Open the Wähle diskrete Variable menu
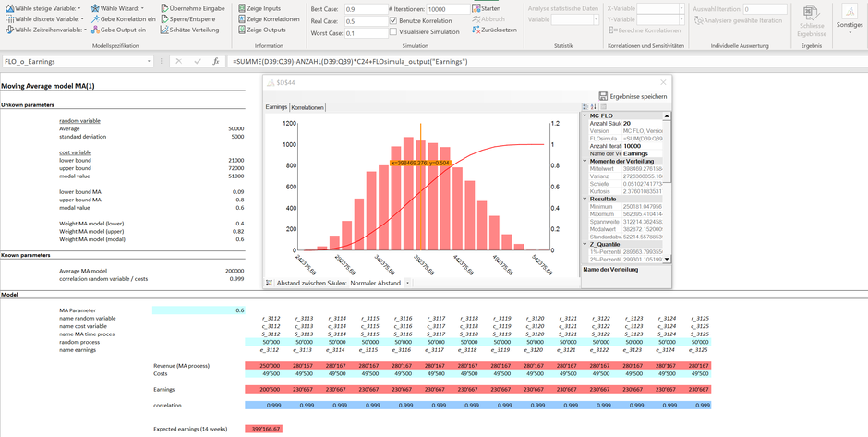 point(45,18)
